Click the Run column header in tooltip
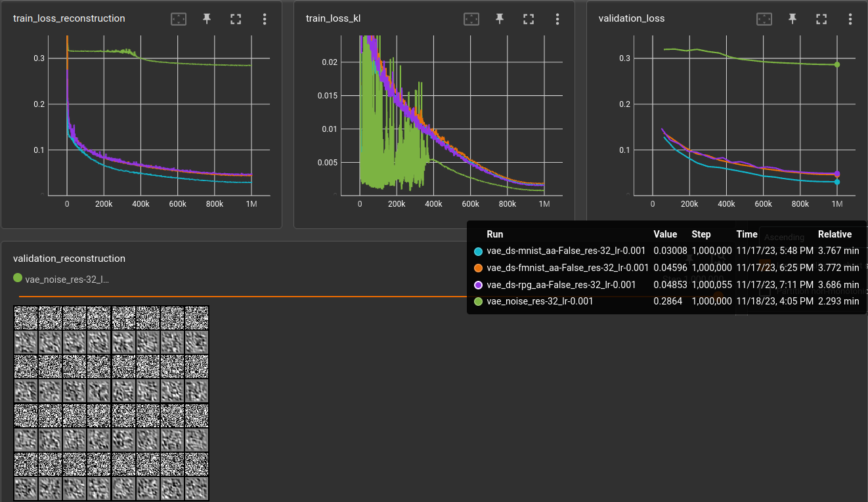The image size is (868, 502). pyautogui.click(x=495, y=234)
